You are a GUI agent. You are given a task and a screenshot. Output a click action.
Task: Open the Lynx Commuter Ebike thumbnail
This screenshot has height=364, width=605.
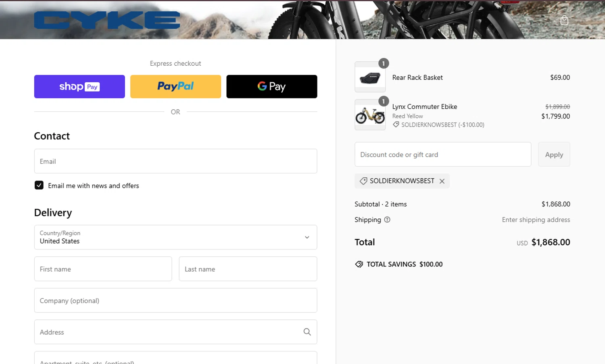370,115
